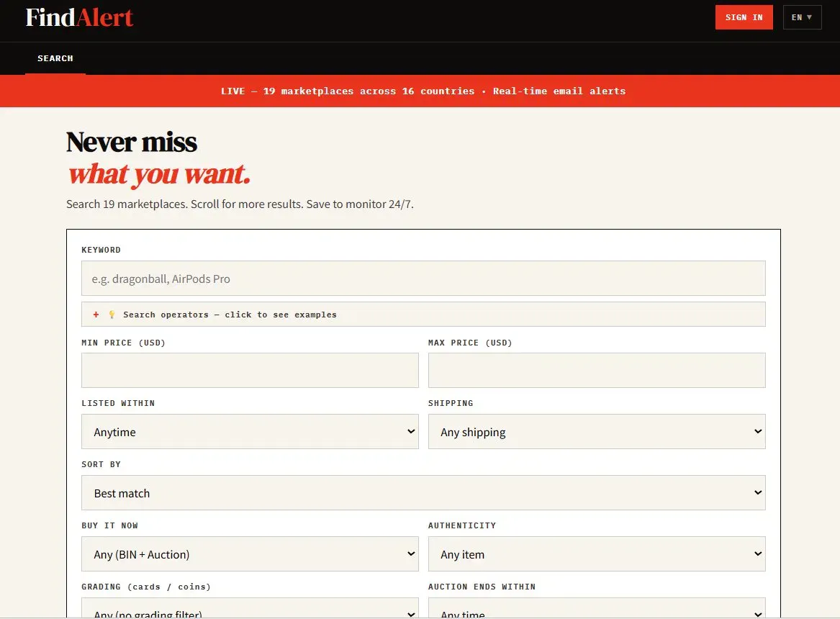Click the AUTHENTICITY label
This screenshot has width=840, height=619.
click(x=462, y=526)
